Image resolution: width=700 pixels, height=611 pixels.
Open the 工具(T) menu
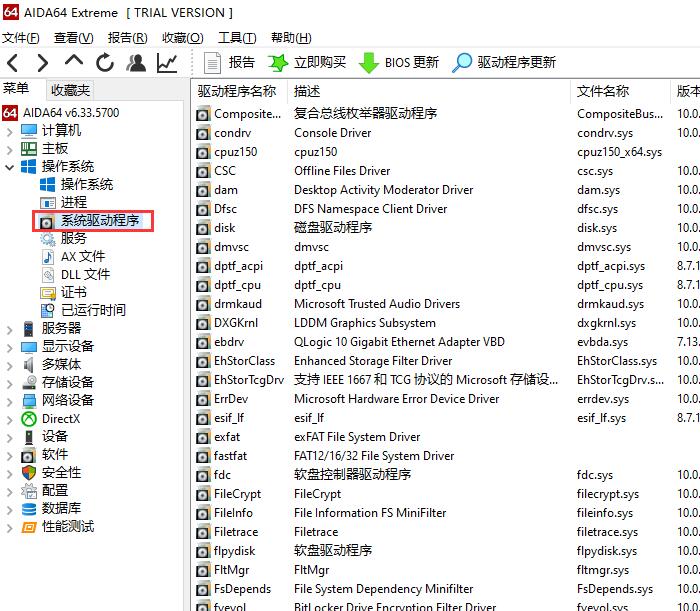pyautogui.click(x=237, y=38)
